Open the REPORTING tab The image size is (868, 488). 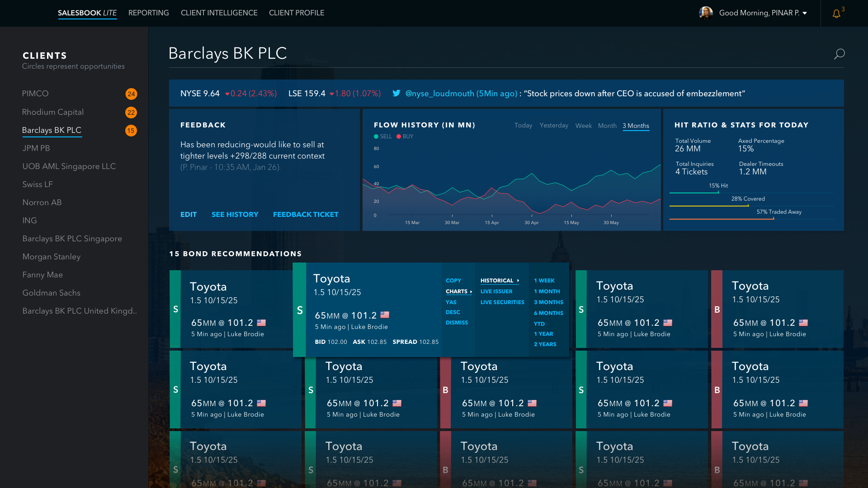(x=149, y=13)
